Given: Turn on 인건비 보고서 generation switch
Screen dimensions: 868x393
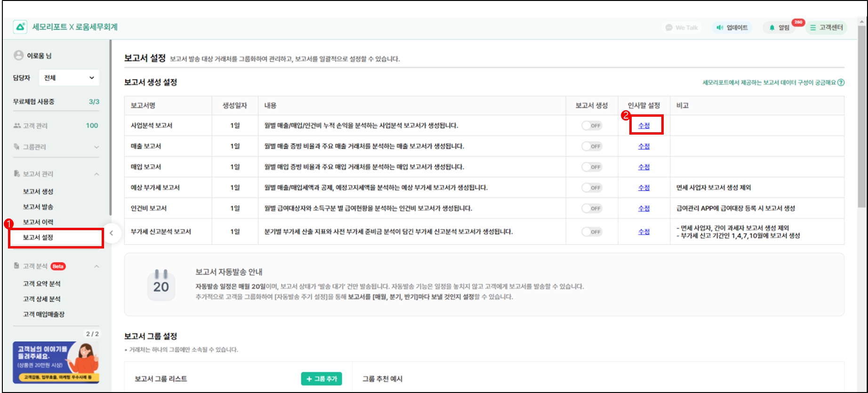Looking at the screenshot, I should point(592,209).
